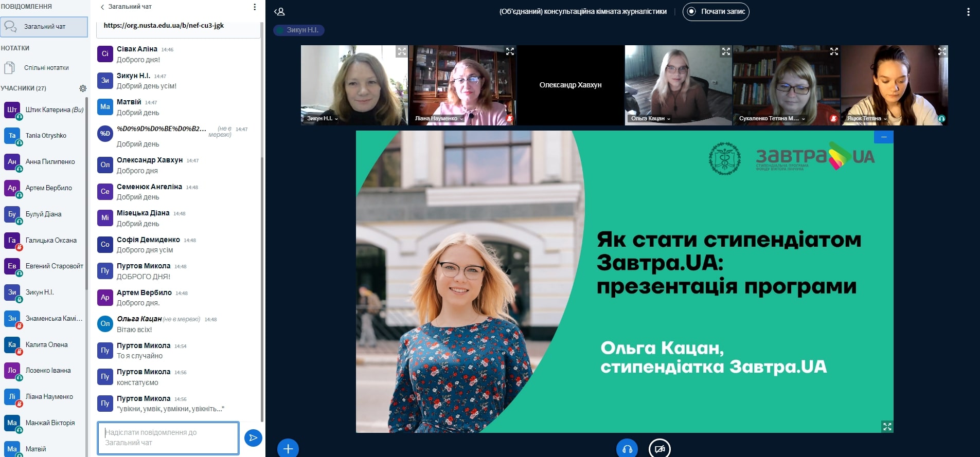Click the Со avatar on Софія Демиденко's message
Image resolution: width=980 pixels, height=457 pixels.
coord(105,244)
